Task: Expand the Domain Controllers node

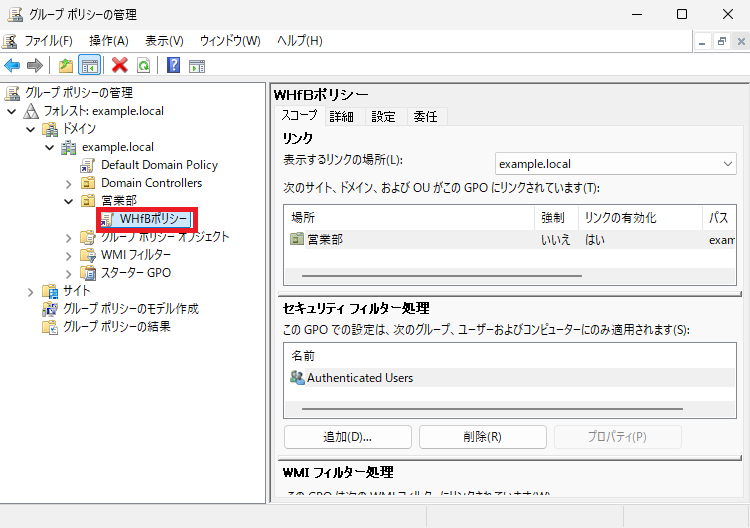Action: pyautogui.click(x=68, y=184)
